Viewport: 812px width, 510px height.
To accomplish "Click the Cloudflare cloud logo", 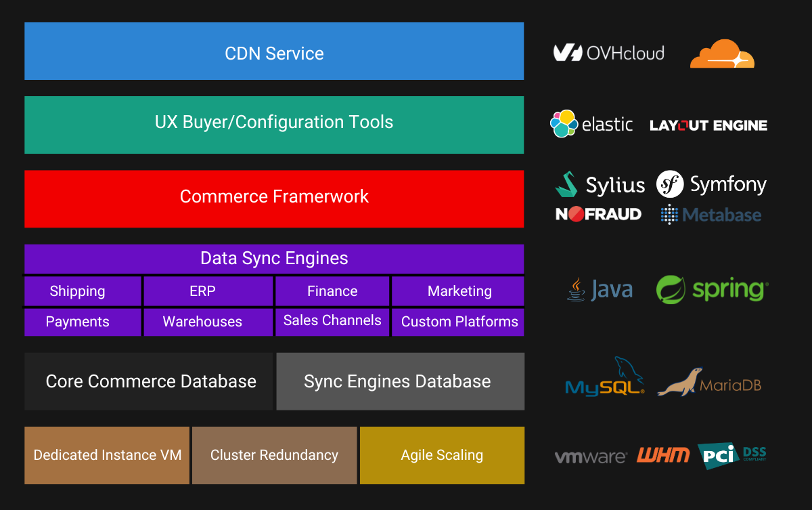I will click(x=722, y=53).
